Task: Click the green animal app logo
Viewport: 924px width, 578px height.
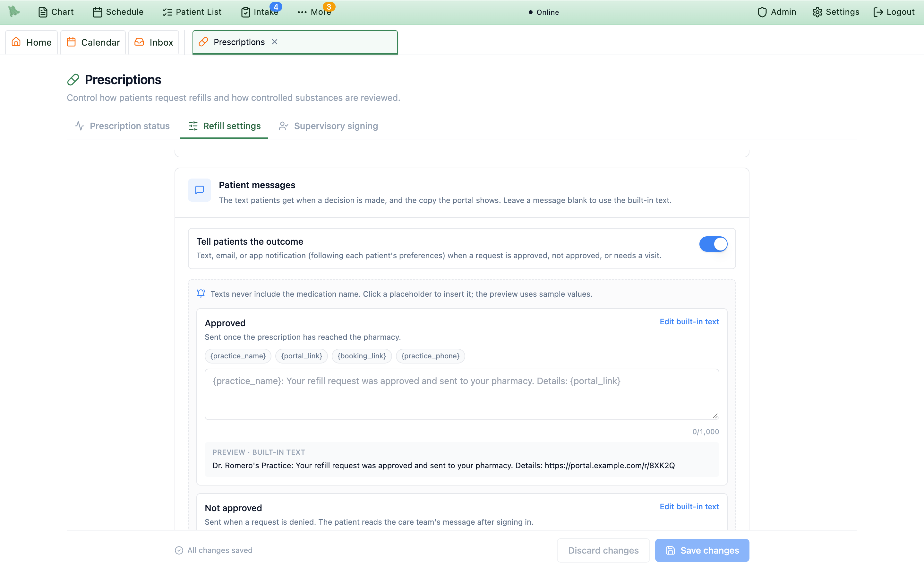Action: click(14, 12)
